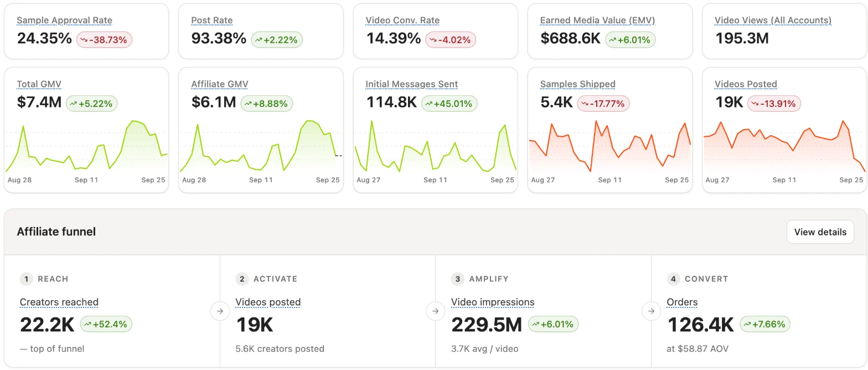The image size is (868, 370).
Task: Click the Videos Posted orange sparkline chart
Action: point(784,146)
